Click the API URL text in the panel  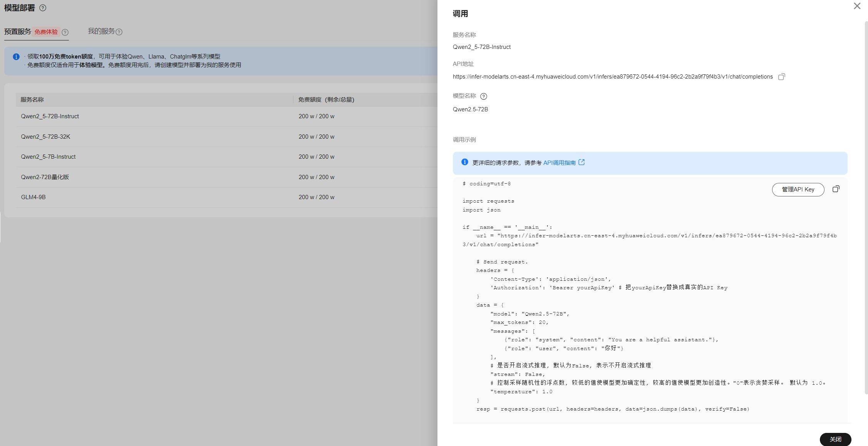click(x=613, y=77)
